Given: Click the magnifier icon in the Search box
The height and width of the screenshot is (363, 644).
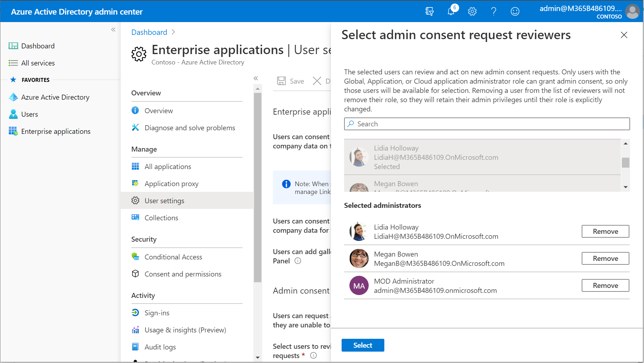Looking at the screenshot, I should (351, 124).
